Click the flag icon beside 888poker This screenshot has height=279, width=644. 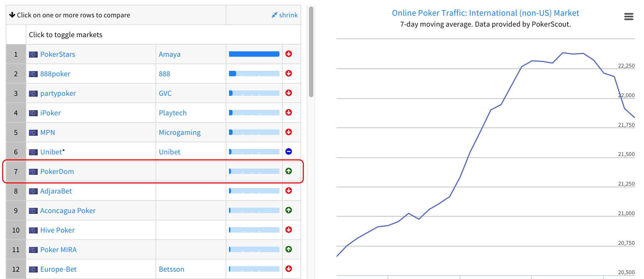tap(33, 74)
